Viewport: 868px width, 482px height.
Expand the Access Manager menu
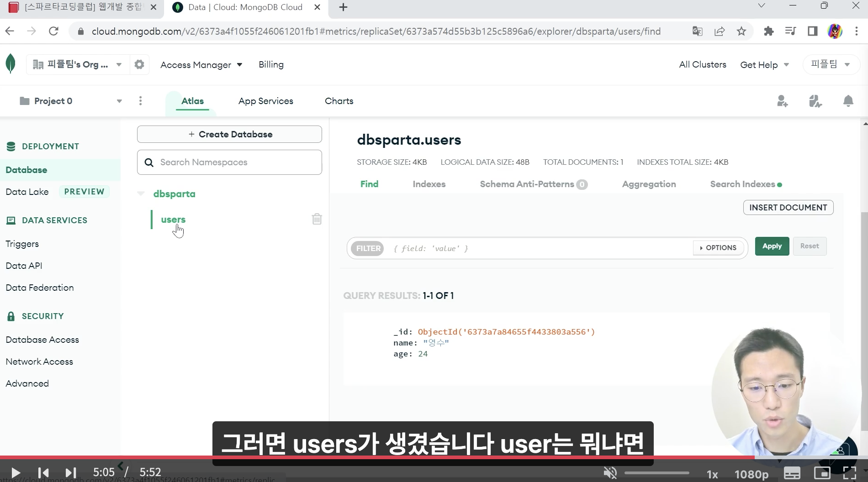pyautogui.click(x=201, y=65)
